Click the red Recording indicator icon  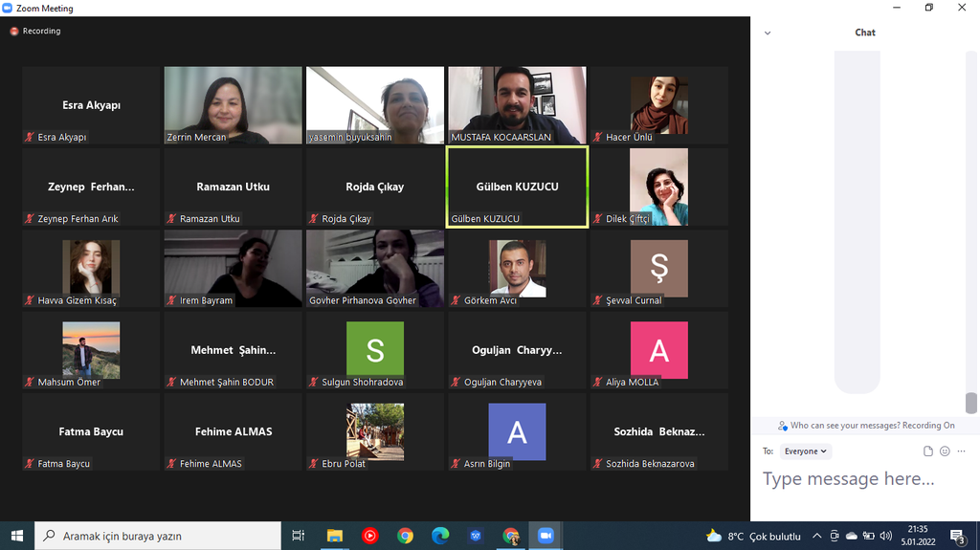tap(14, 32)
